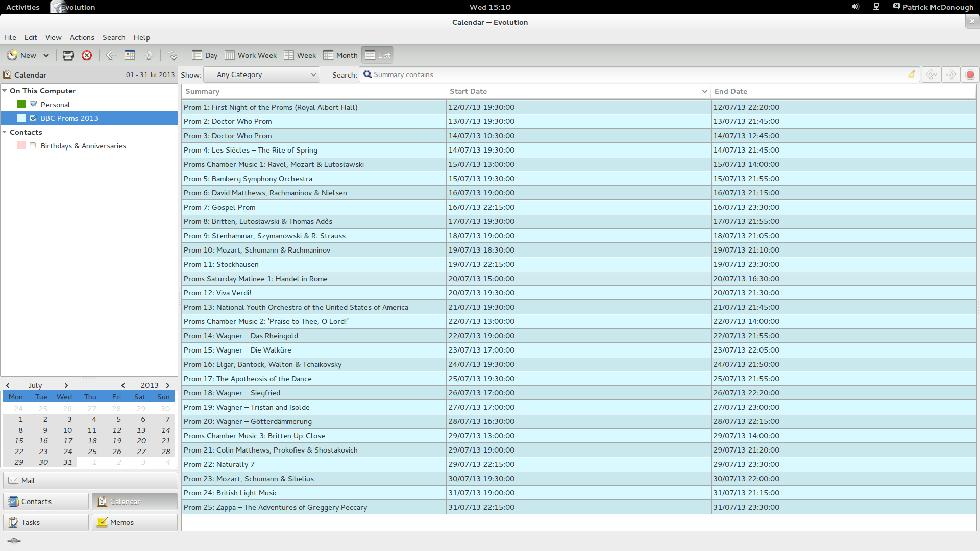Toggle the Personal calendar checkbox
This screenshot has width=980, height=551.
(x=33, y=104)
